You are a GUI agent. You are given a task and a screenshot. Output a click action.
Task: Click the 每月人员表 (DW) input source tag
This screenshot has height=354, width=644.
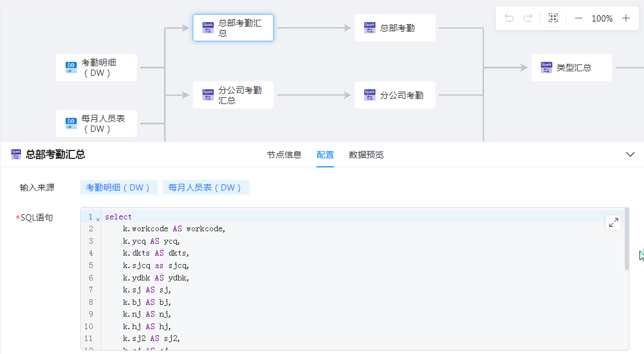pos(206,188)
